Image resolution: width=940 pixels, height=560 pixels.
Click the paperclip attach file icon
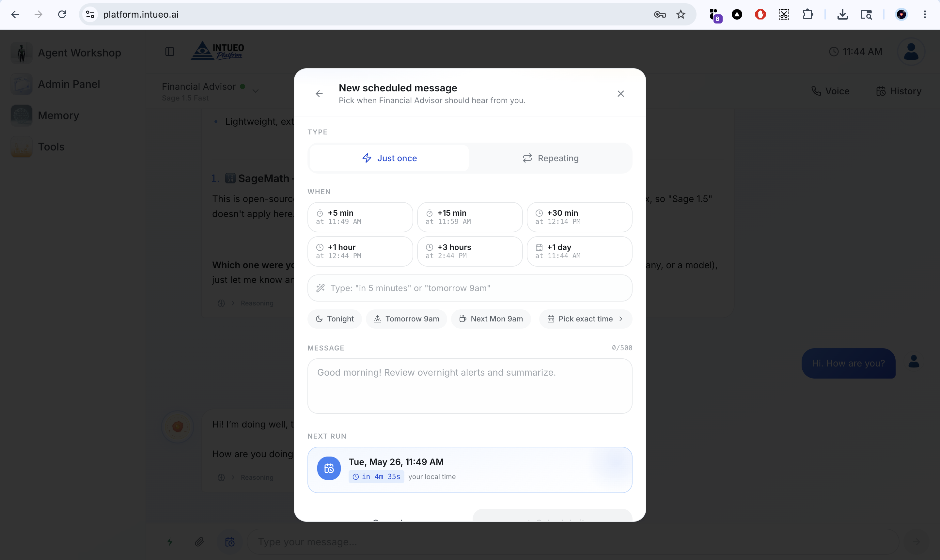click(200, 542)
